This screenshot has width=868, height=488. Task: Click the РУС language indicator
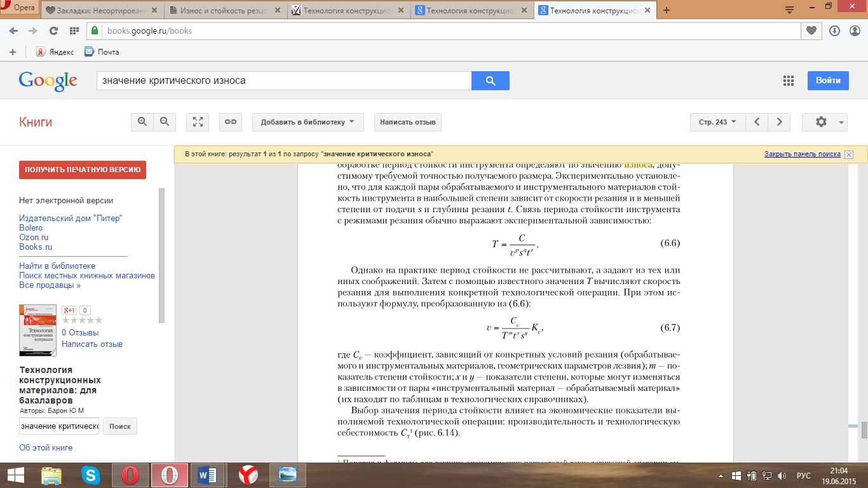[803, 475]
